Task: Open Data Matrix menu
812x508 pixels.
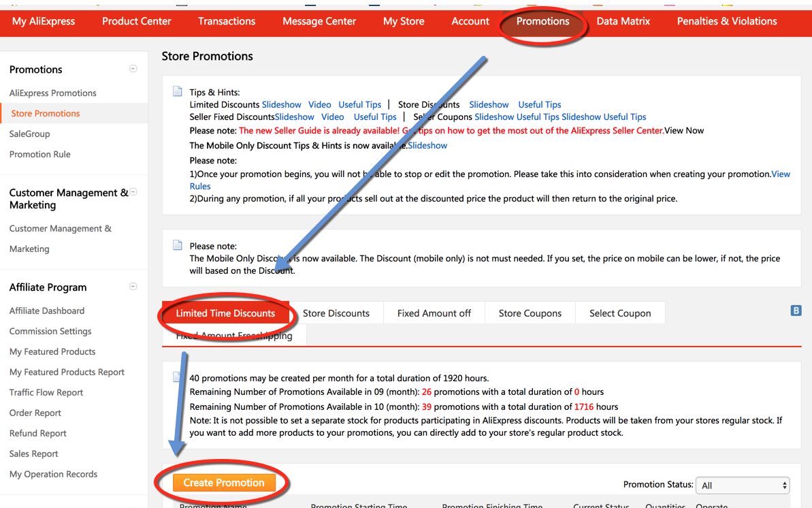Action: [x=623, y=21]
